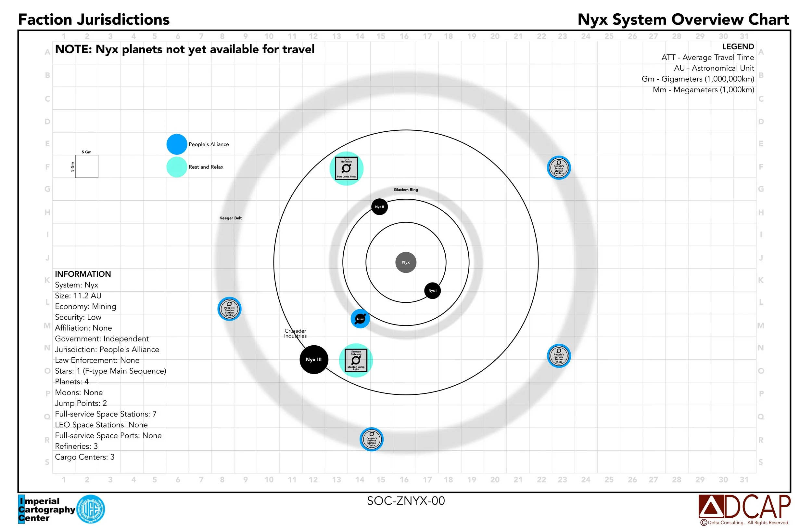Select the Nyx II planet
Image resolution: width=812 pixels, height=530 pixels.
[379, 206]
